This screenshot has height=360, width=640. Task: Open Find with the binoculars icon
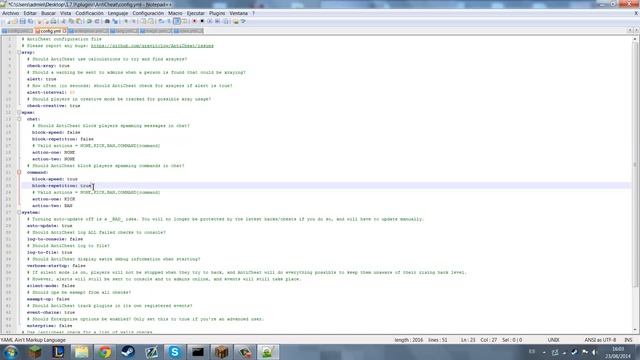(107, 21)
